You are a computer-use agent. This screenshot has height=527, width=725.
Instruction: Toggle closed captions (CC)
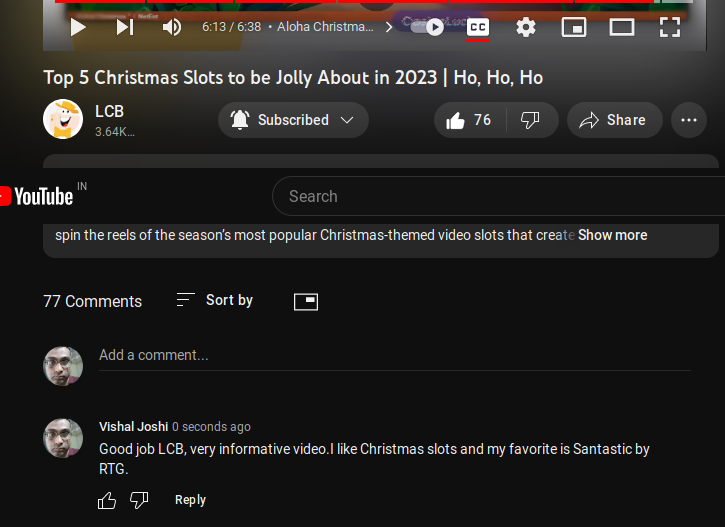[478, 27]
